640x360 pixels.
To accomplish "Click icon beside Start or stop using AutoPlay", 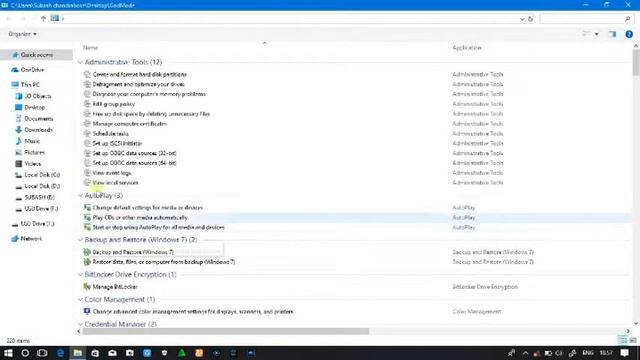I will pyautogui.click(x=87, y=227).
